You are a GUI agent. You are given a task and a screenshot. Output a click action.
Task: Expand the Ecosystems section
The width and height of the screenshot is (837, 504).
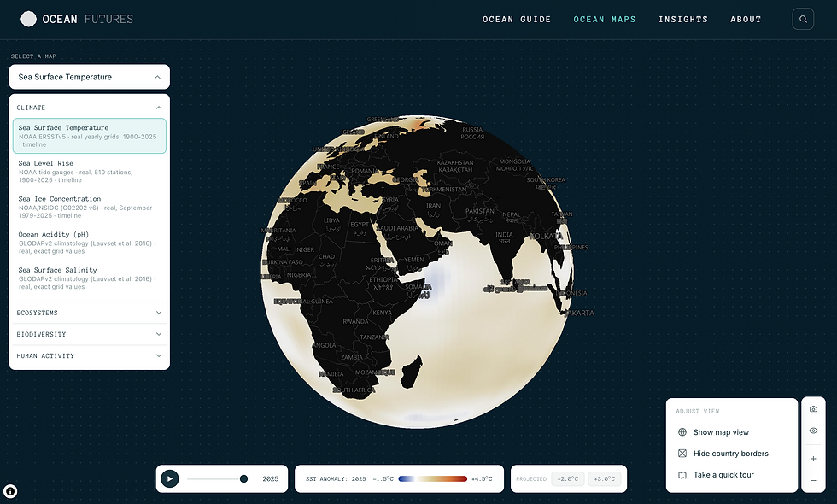coord(90,313)
